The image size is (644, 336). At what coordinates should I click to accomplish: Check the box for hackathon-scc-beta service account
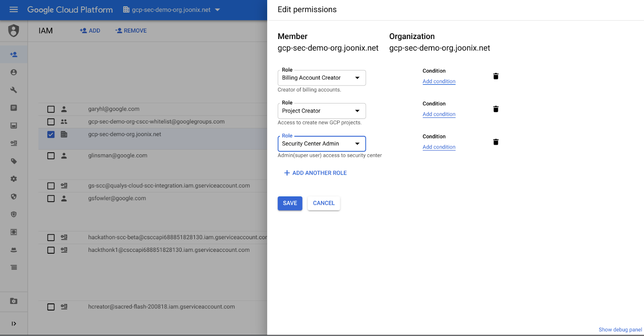51,238
